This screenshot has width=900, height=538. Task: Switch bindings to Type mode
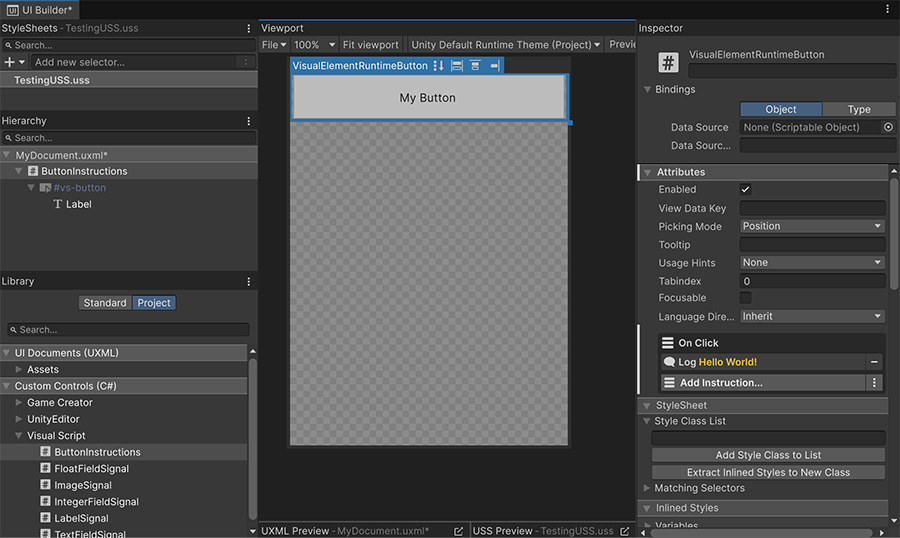pos(859,109)
